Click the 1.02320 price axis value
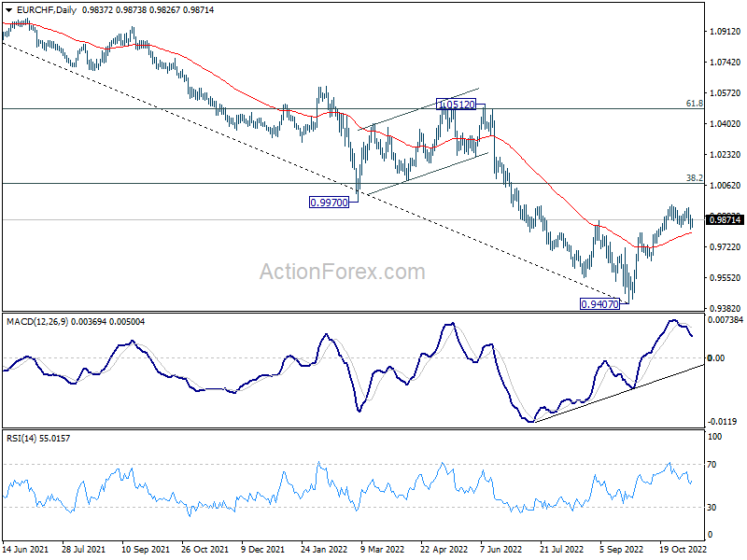747x560 pixels. (726, 155)
